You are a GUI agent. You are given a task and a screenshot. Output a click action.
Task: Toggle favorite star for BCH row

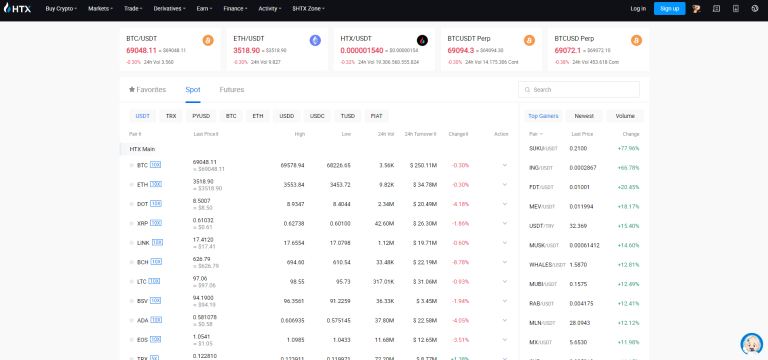(131, 262)
